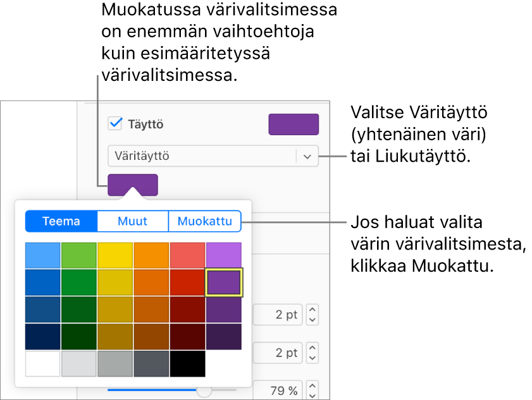
Task: Click the purple fill preview swatch beside Täyttö
Action: [294, 124]
